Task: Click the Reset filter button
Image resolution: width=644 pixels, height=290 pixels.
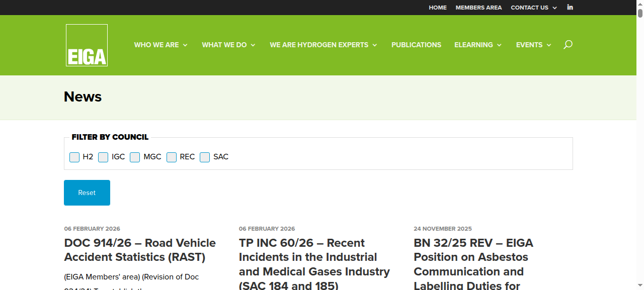Action: tap(87, 192)
